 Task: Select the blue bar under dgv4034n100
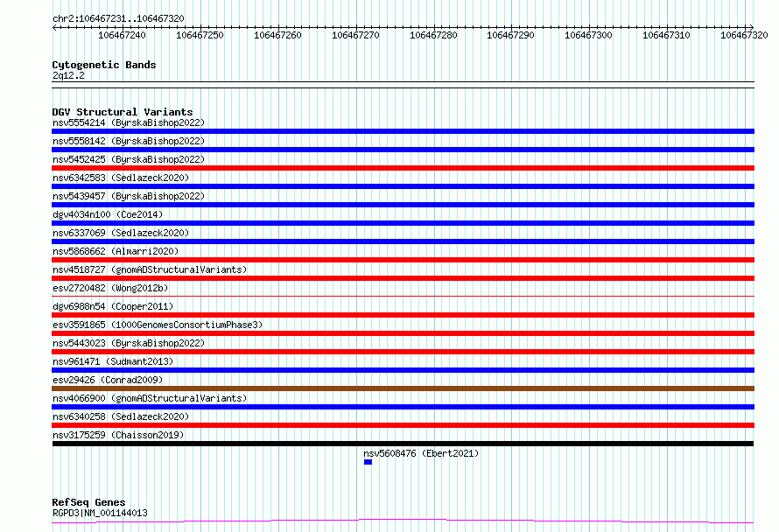coord(403,223)
